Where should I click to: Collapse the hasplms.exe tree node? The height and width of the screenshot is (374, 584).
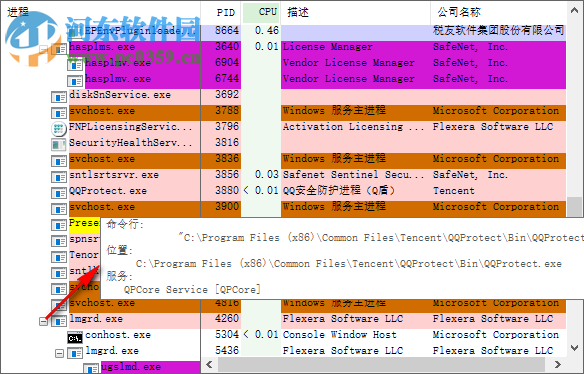pos(44,49)
